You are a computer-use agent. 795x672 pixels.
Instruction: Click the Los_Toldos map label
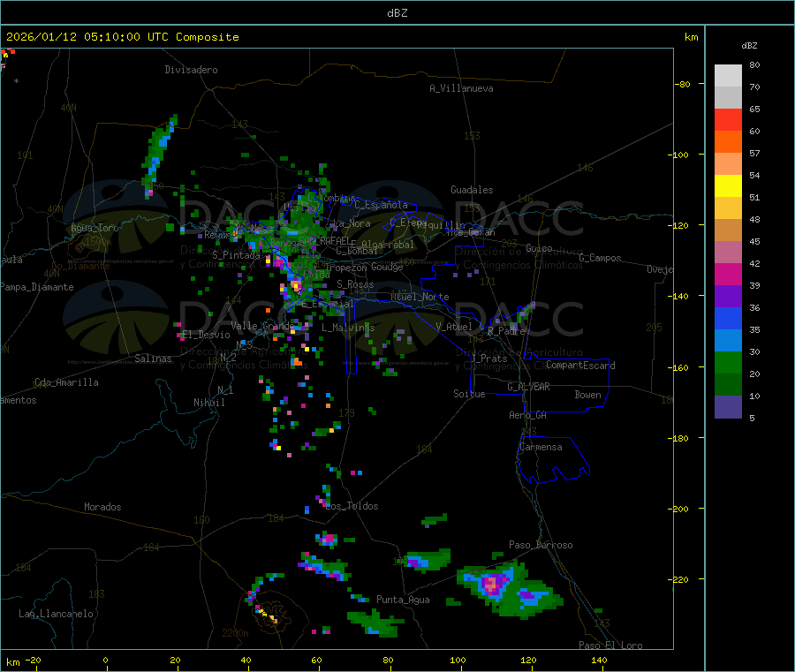click(x=352, y=506)
